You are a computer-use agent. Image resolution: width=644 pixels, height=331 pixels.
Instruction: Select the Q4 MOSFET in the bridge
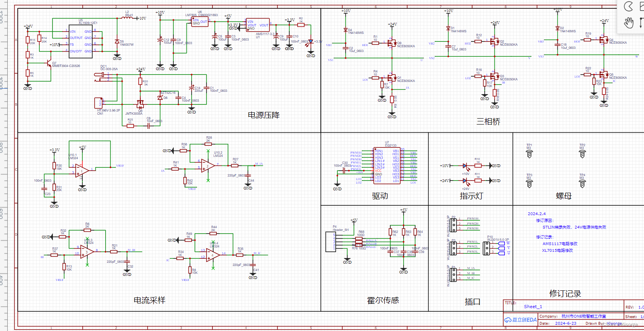point(603,40)
